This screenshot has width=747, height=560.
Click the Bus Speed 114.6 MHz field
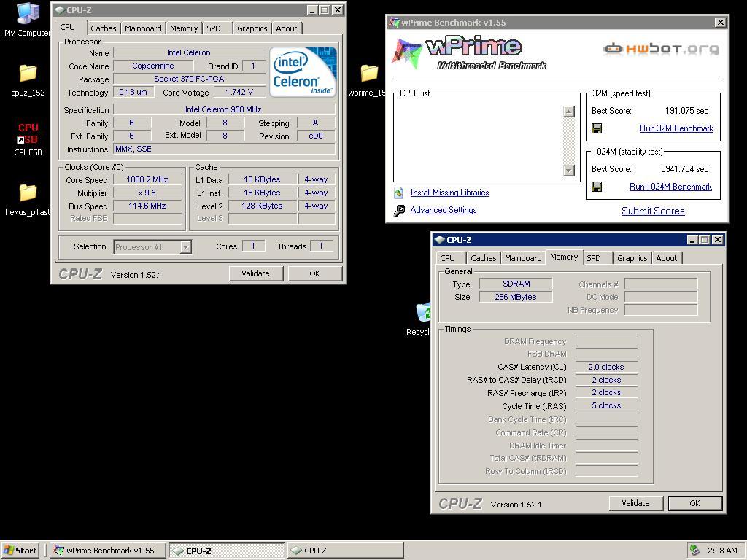[147, 206]
